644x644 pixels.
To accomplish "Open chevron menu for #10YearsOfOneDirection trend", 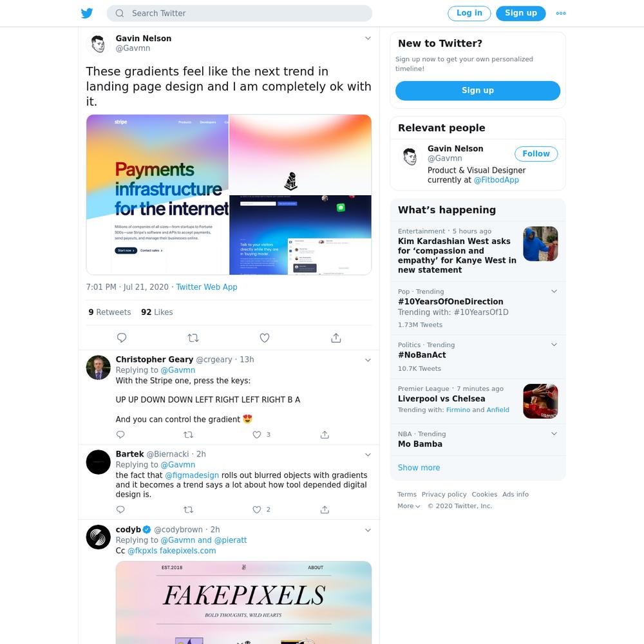I will (554, 291).
